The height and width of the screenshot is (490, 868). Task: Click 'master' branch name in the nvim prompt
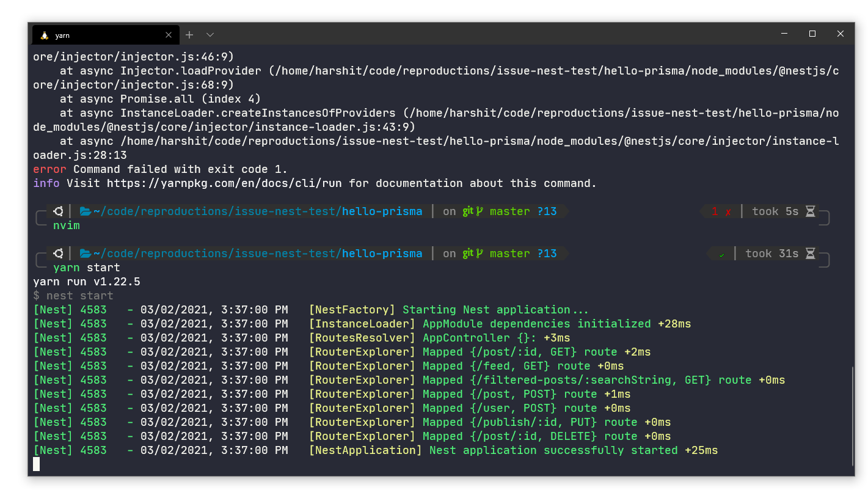510,211
